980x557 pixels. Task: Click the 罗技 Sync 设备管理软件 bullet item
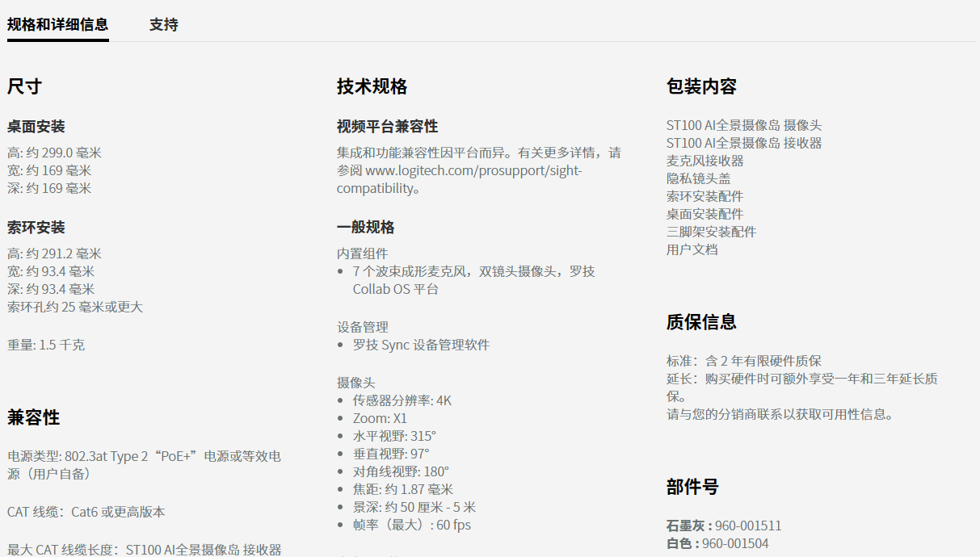tap(421, 345)
